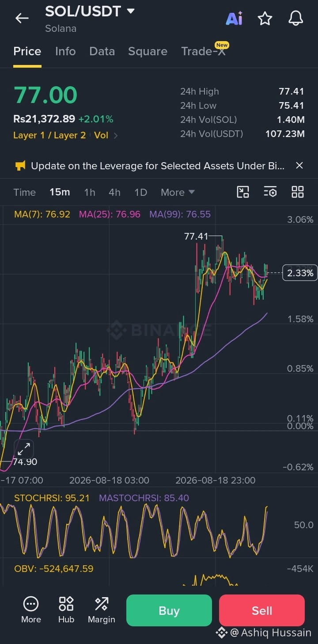The height and width of the screenshot is (644, 318).
Task: Switch to the Info tab
Action: pos(65,51)
